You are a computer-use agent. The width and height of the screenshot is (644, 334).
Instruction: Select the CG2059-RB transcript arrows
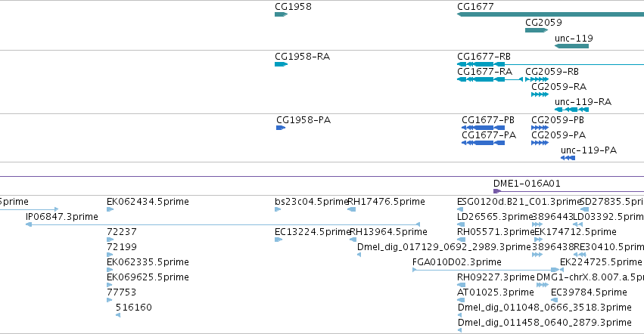[537, 79]
